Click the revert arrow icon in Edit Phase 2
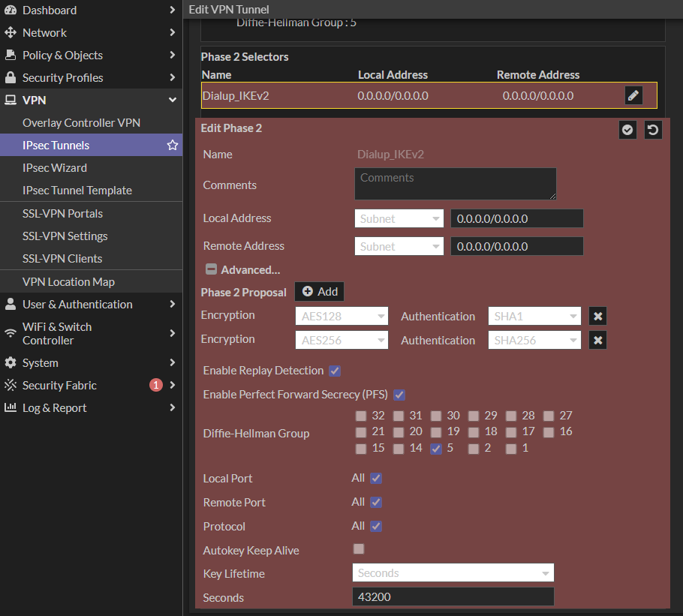This screenshot has width=683, height=616. point(653,130)
